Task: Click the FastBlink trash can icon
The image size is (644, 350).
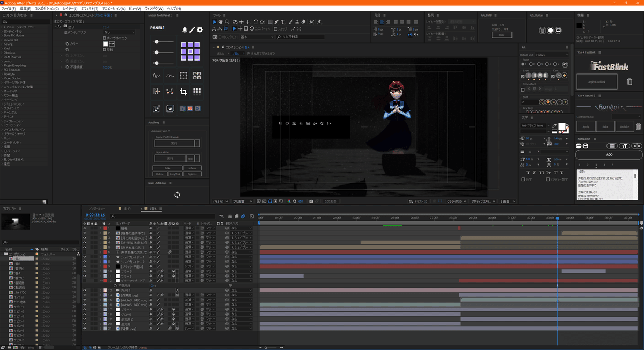Action: (x=630, y=81)
